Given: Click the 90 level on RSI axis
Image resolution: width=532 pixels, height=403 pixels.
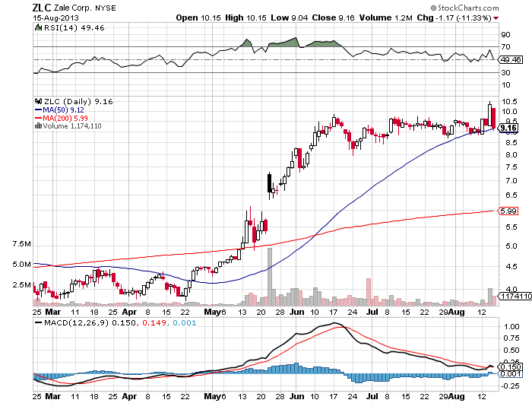Looking at the screenshot, I should click(505, 35).
